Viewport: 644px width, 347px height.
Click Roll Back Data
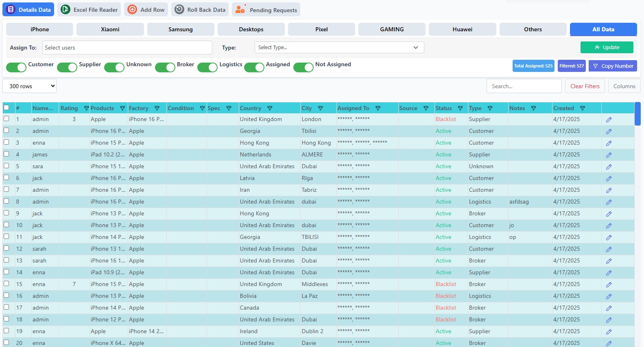(x=200, y=10)
